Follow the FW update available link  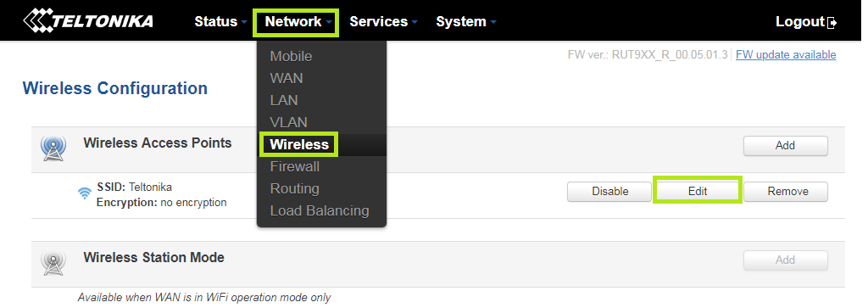click(x=786, y=55)
